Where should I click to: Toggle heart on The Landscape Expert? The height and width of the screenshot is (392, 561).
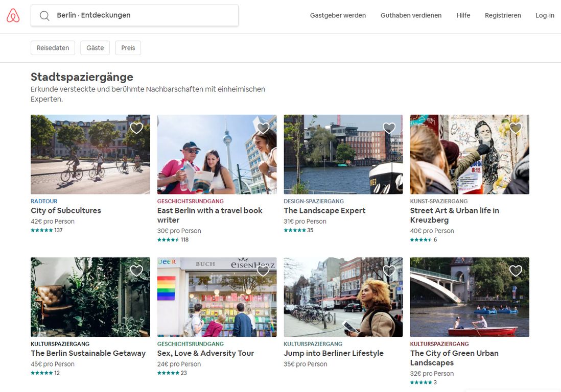389,128
